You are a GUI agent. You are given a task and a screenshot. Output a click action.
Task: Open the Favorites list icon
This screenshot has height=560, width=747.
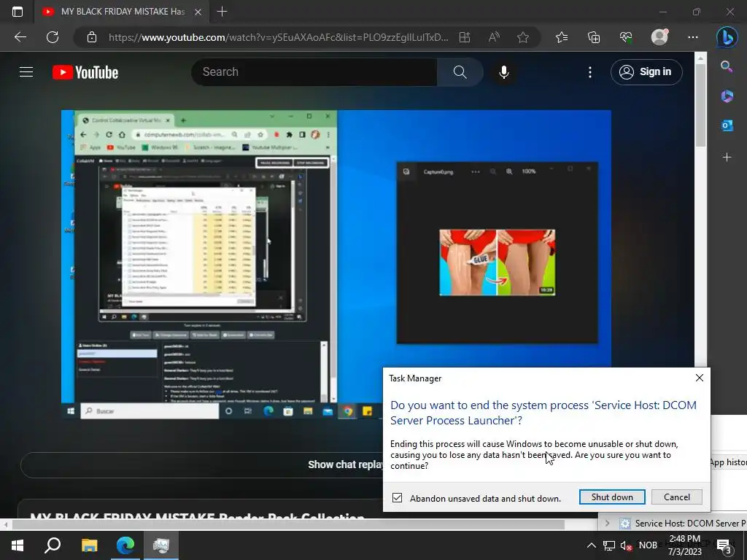(x=562, y=37)
